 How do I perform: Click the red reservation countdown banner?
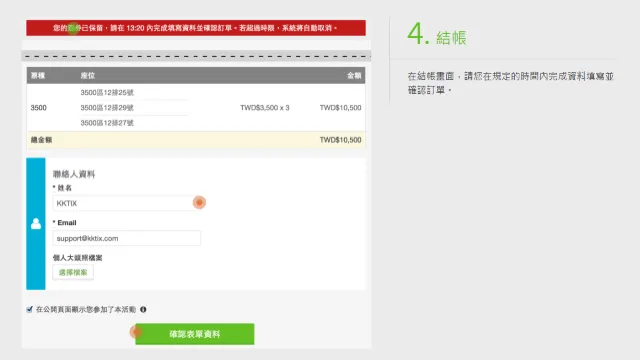[196, 28]
